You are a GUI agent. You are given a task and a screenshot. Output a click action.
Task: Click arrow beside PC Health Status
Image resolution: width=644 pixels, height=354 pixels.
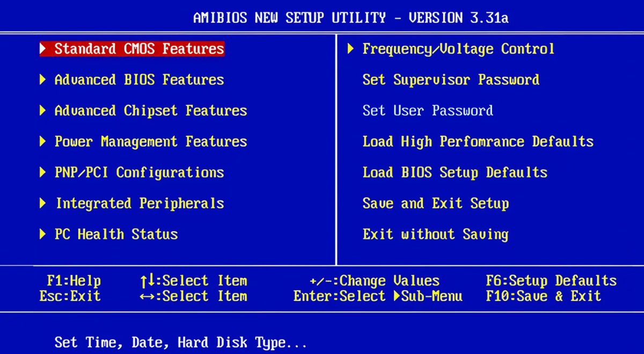tap(43, 234)
